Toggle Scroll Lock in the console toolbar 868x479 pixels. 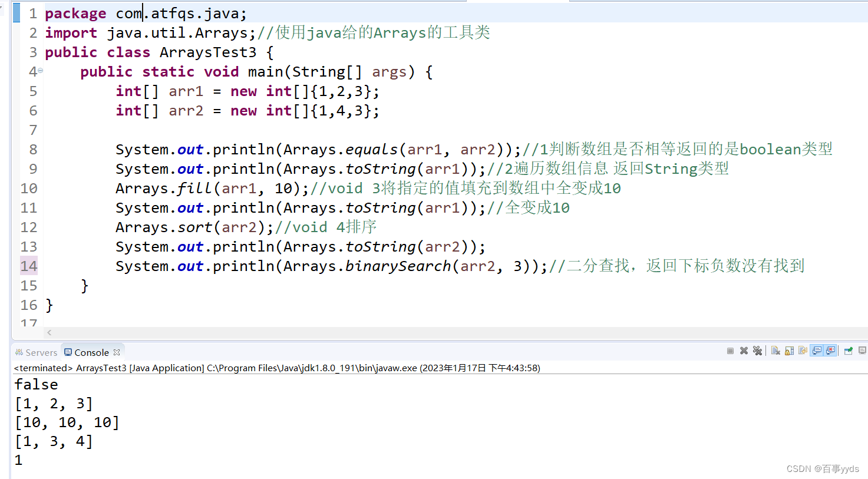tap(789, 351)
